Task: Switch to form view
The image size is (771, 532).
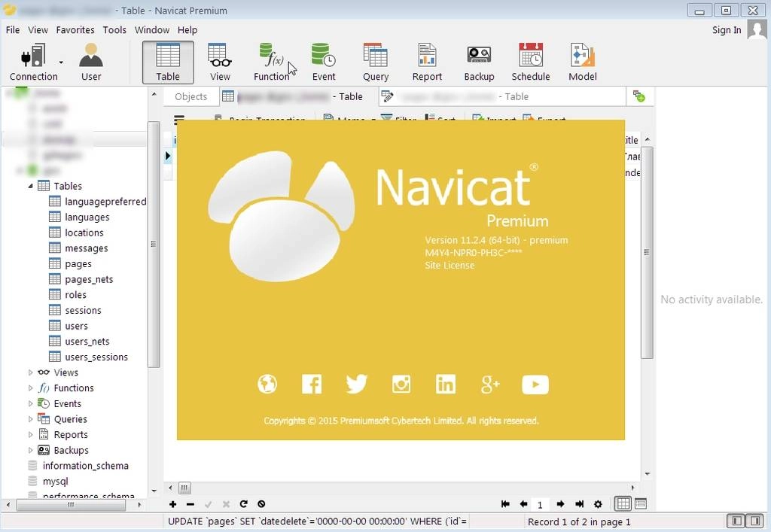Action: tap(640, 503)
